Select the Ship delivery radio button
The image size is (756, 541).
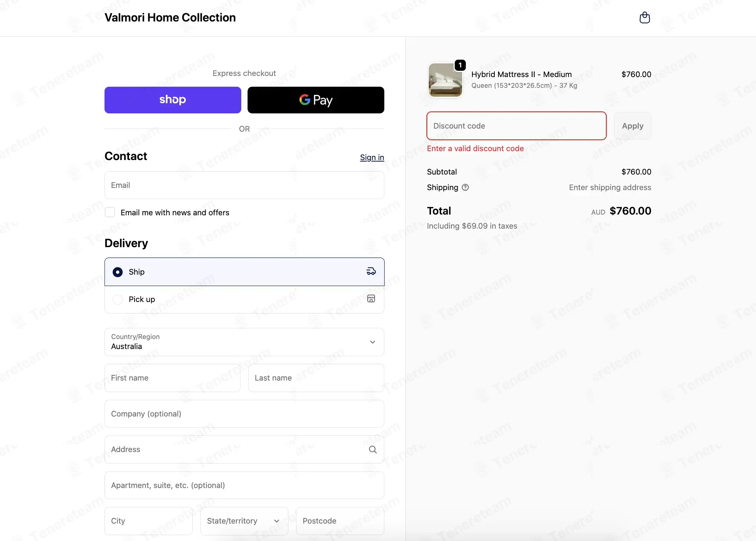click(117, 272)
